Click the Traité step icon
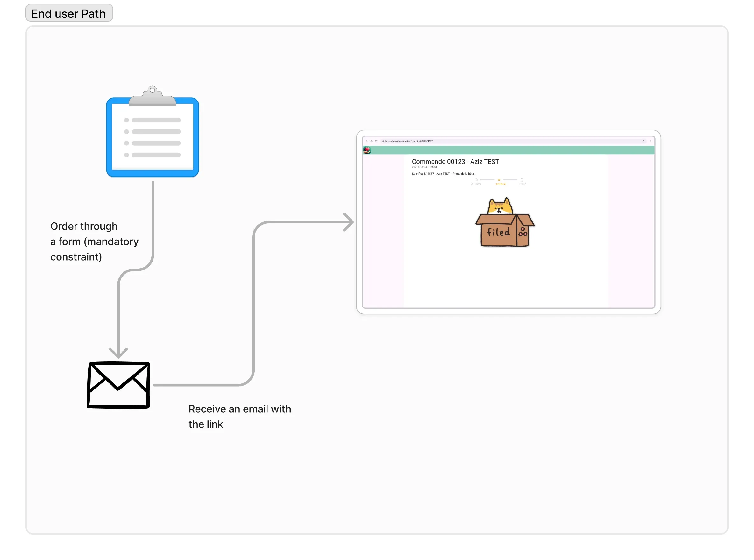 522,180
